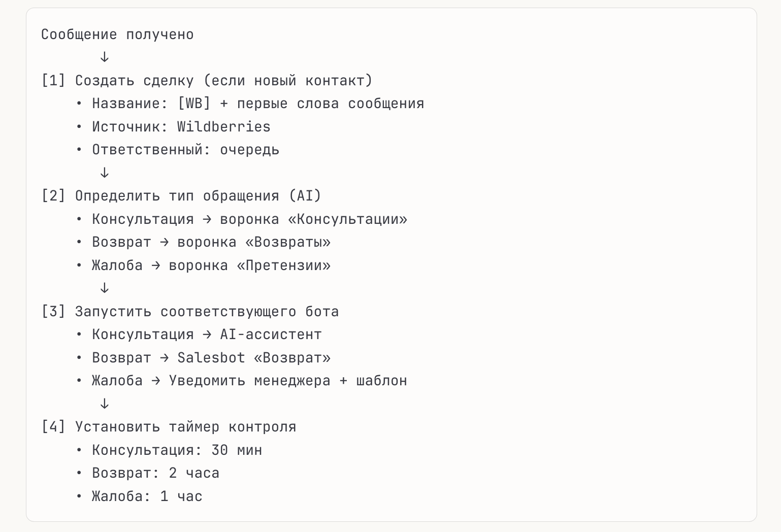The height and width of the screenshot is (532, 781).
Task: Click the "Сообщение получено" heading text
Action: click(117, 35)
